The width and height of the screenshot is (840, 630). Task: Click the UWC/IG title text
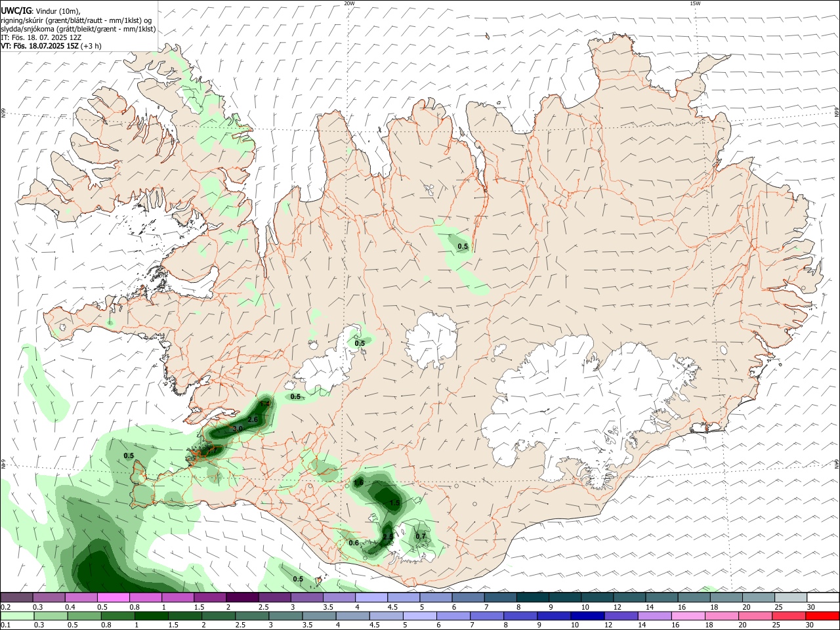16,11
